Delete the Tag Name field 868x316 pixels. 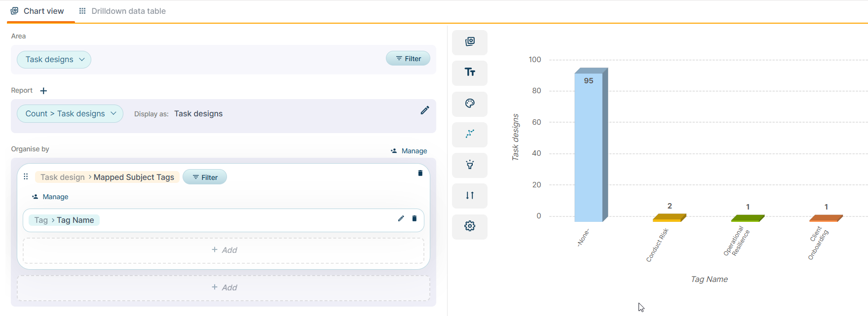[414, 218]
